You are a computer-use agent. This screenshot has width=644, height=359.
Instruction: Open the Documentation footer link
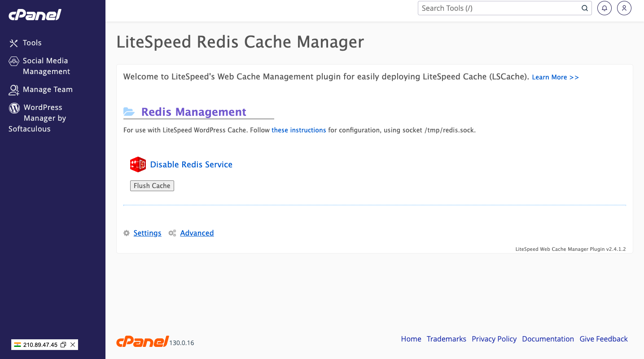(548, 339)
